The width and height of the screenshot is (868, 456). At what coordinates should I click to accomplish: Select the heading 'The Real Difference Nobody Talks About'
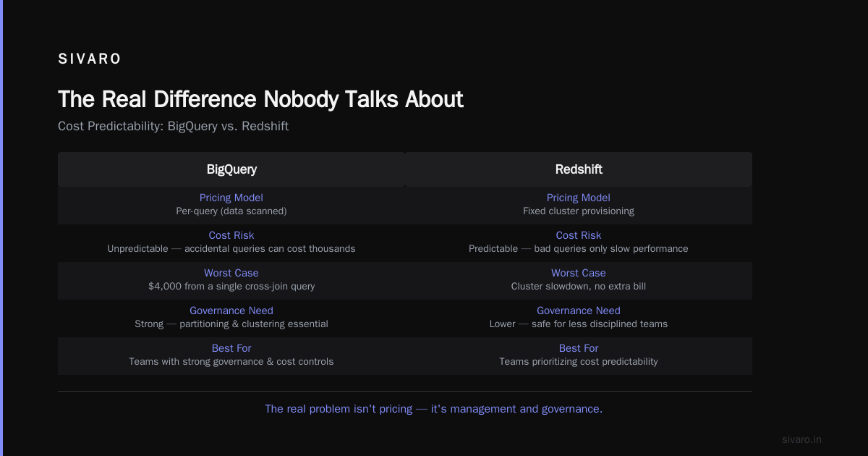(x=260, y=99)
